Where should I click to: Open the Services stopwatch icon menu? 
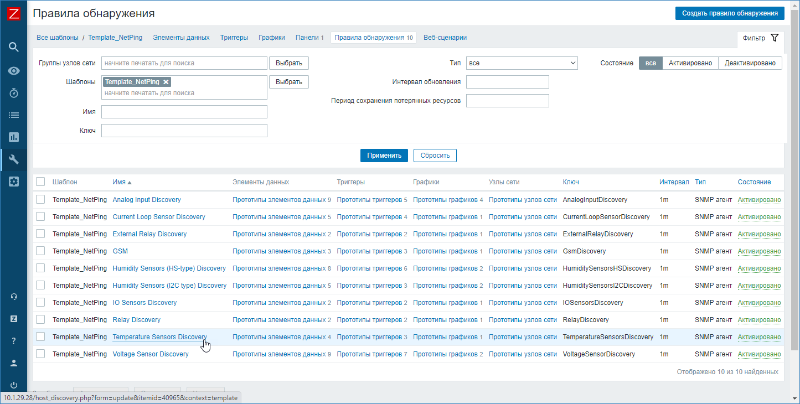click(x=14, y=93)
